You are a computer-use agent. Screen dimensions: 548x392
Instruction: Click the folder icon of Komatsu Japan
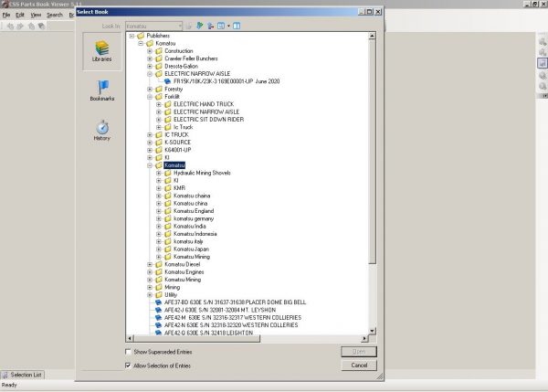click(x=168, y=249)
